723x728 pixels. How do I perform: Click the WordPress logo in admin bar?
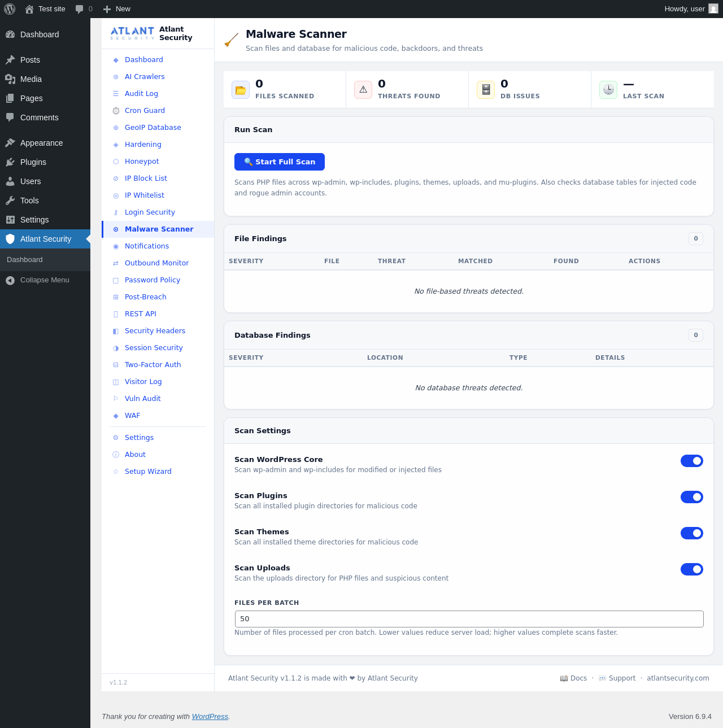[10, 9]
